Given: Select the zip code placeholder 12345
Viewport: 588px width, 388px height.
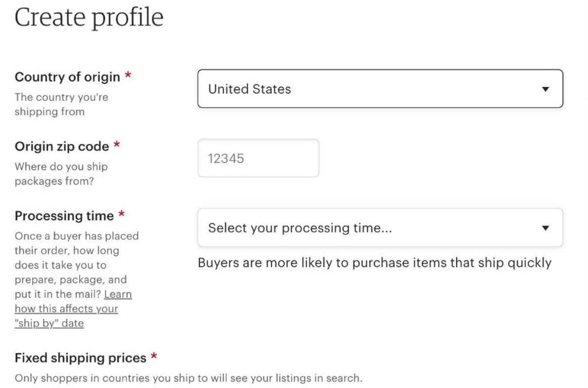Looking at the screenshot, I should tap(226, 158).
